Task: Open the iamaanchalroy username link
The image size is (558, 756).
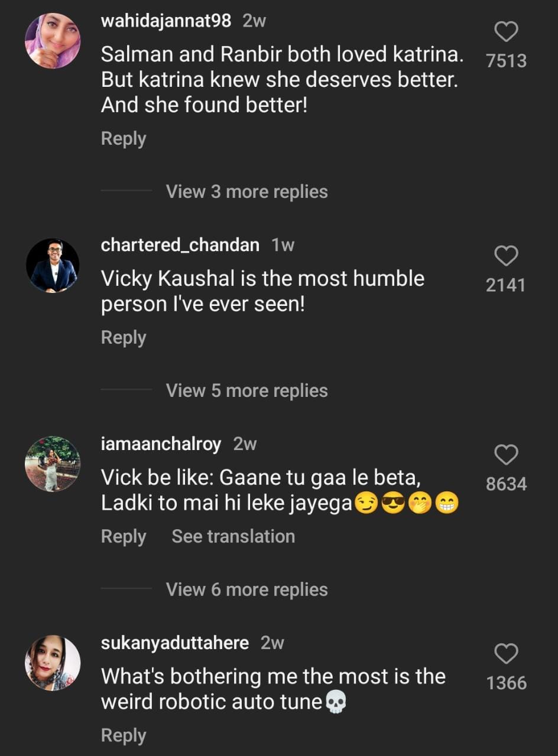Action: [x=161, y=444]
